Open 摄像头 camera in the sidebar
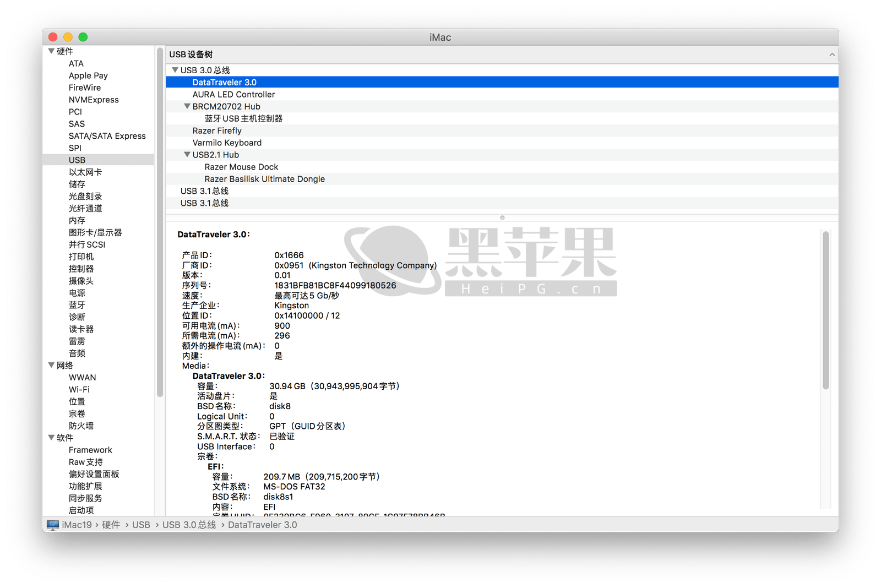881x588 pixels. tap(81, 281)
